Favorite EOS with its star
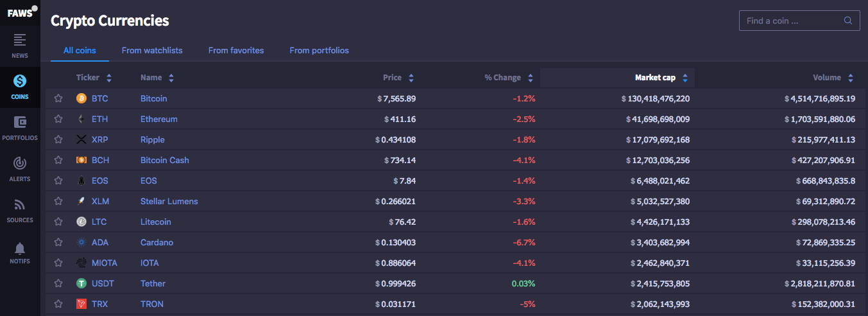 [58, 180]
